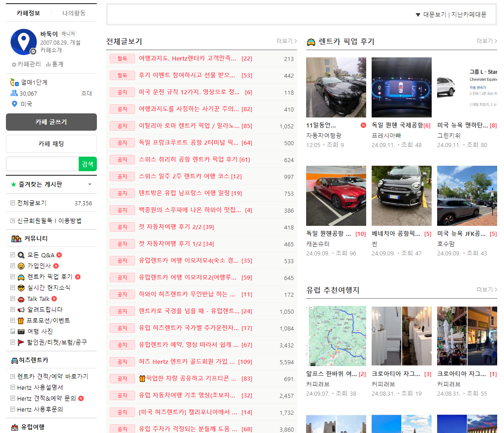Viewport: 504px width, 433px height.
Task: Click the gift icon beside 프로모션/이벤트
Action: (21, 321)
